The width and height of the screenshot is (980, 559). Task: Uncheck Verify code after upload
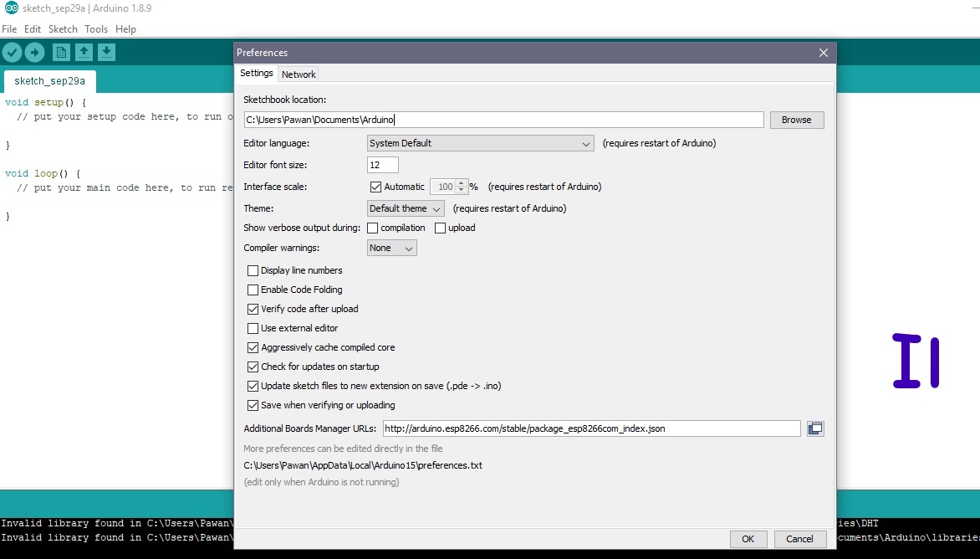click(x=253, y=309)
